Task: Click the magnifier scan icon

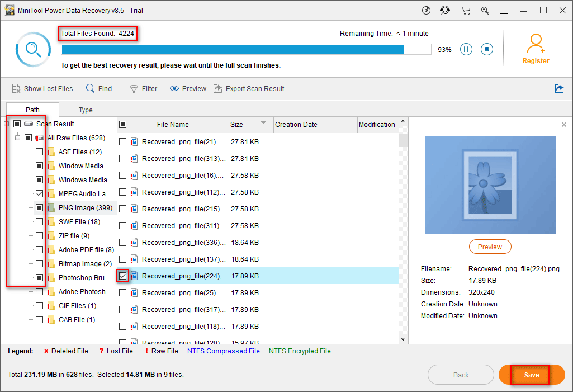Action: (x=33, y=49)
